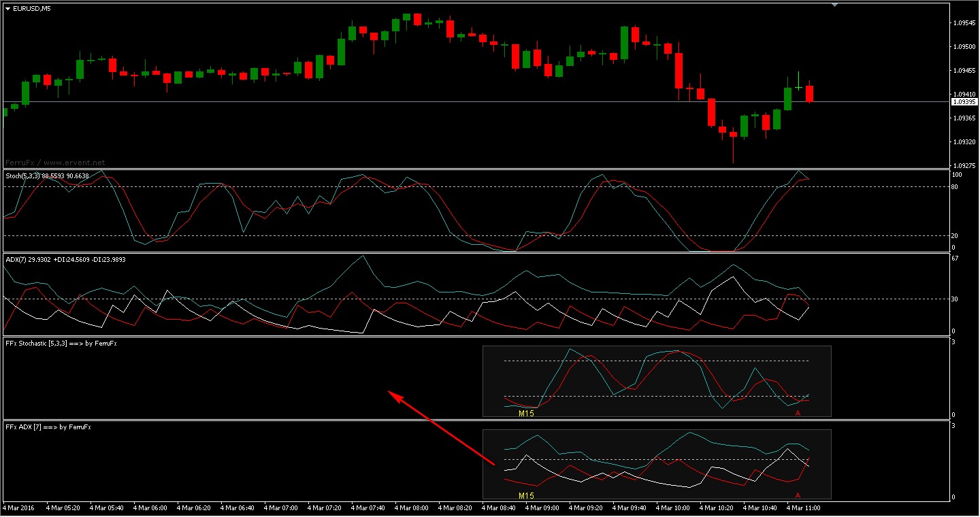
Task: Click price axis value 1.09410
Action: tap(966, 95)
